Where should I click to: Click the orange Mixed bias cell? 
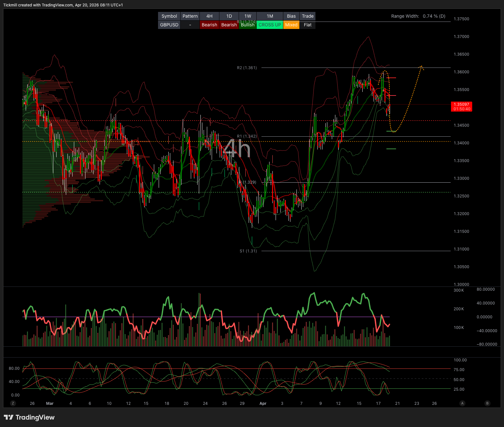(291, 25)
